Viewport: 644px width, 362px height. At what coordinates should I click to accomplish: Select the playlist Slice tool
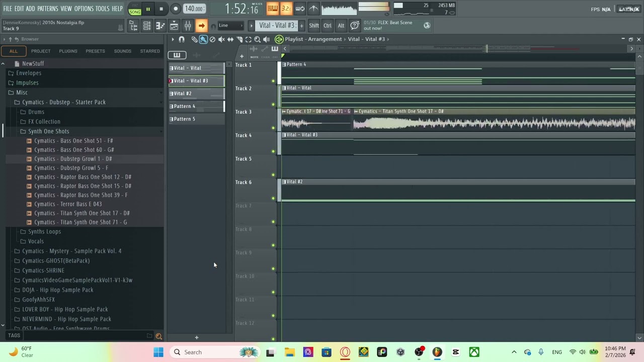pyautogui.click(x=239, y=39)
